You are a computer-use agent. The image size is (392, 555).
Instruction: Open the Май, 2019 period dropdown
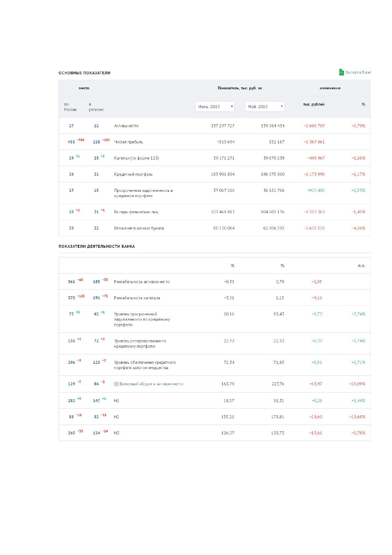[265, 106]
